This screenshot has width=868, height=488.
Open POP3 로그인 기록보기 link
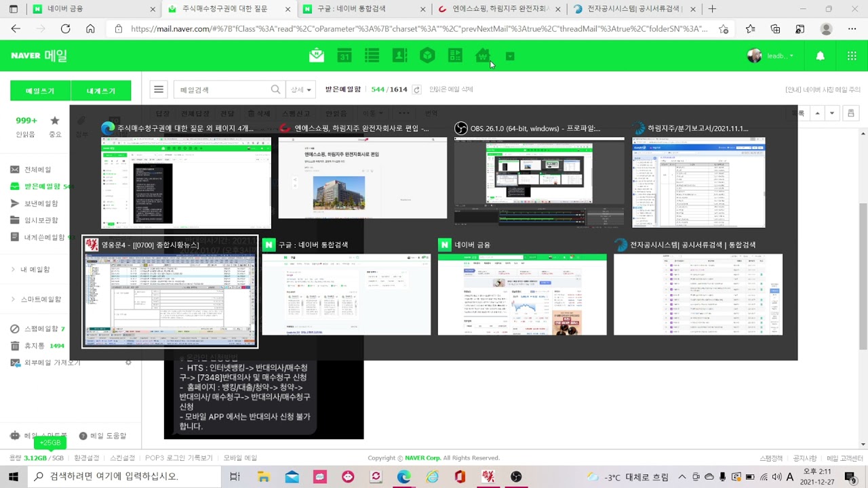click(x=179, y=458)
